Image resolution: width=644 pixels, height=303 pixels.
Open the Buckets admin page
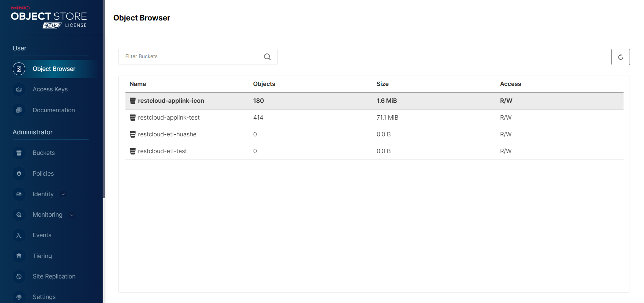(x=44, y=153)
